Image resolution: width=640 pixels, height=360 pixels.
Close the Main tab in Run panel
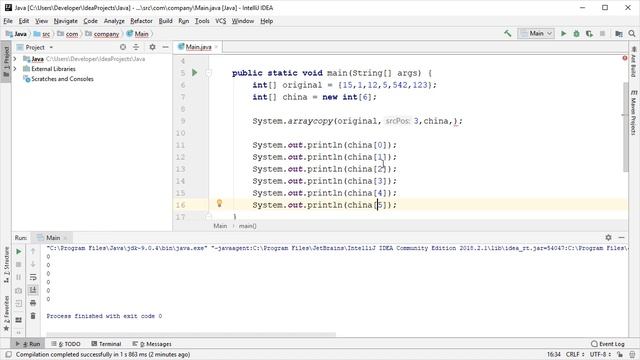pyautogui.click(x=65, y=238)
